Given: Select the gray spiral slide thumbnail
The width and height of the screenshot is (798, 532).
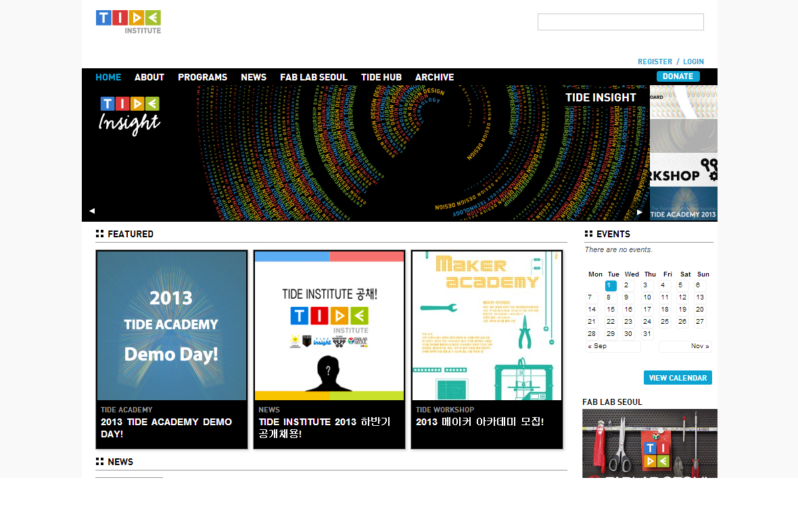Looking at the screenshot, I should tap(684, 136).
